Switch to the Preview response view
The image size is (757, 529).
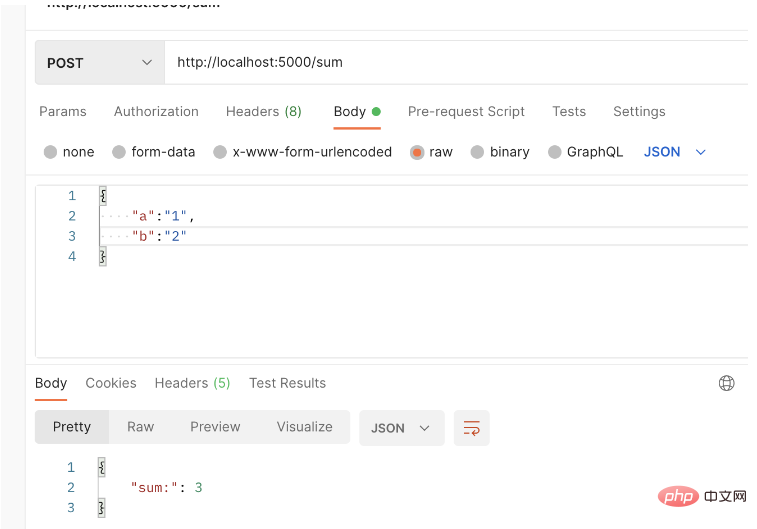click(x=215, y=427)
